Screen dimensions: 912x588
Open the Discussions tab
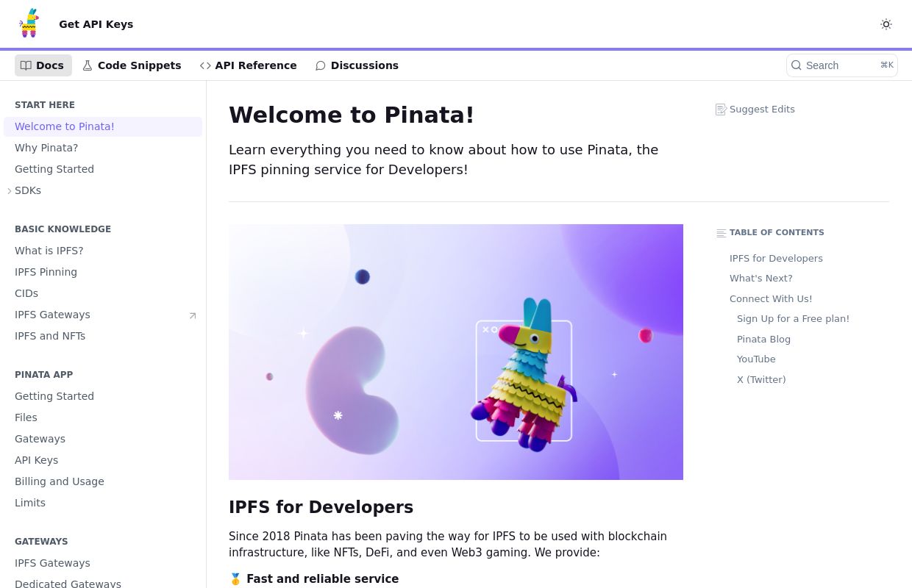[x=357, y=65]
